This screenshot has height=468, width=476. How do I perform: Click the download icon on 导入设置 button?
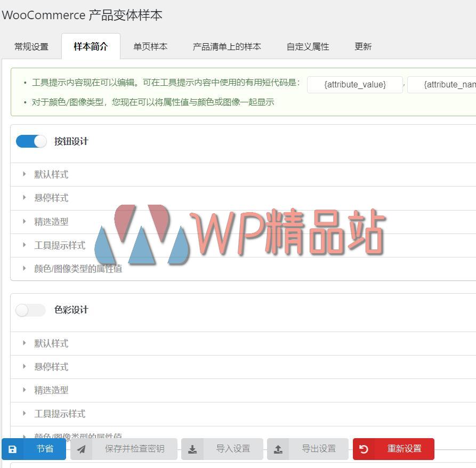pos(192,449)
